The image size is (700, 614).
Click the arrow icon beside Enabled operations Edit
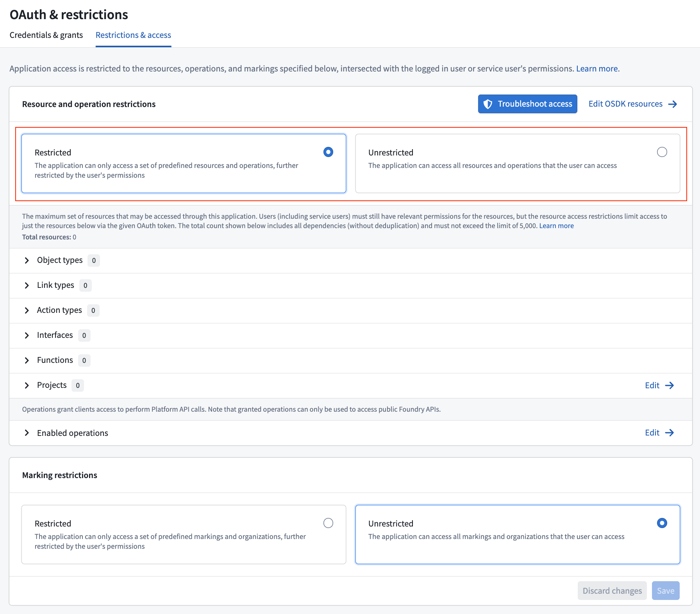(x=670, y=433)
